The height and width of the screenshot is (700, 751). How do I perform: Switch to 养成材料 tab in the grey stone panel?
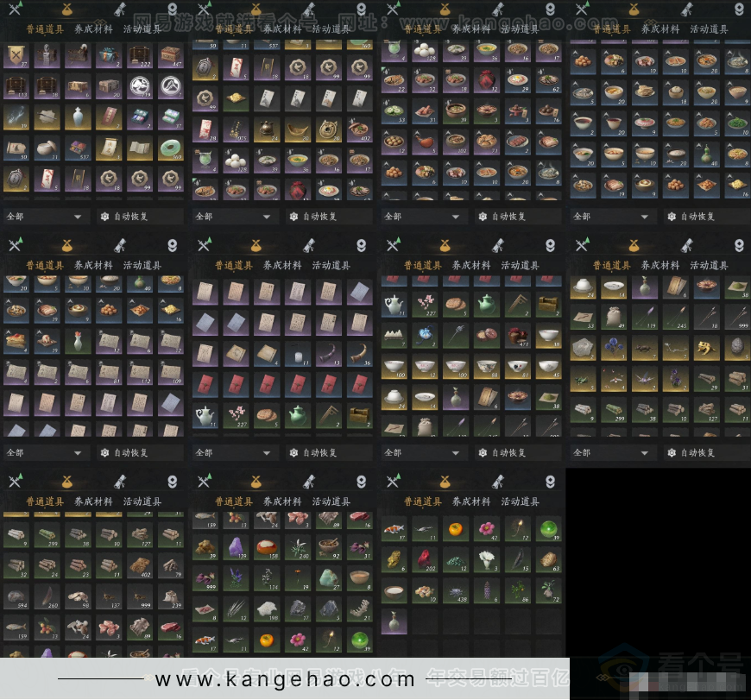point(93,501)
